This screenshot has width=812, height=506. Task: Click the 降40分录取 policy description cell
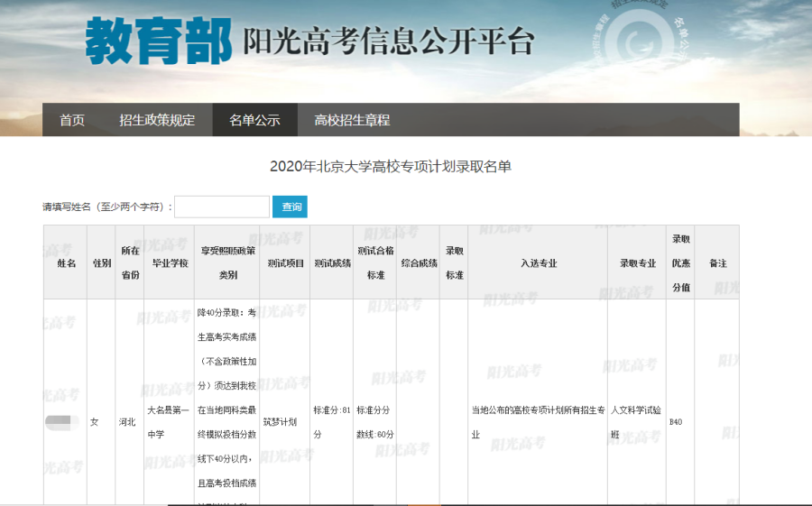point(226,404)
